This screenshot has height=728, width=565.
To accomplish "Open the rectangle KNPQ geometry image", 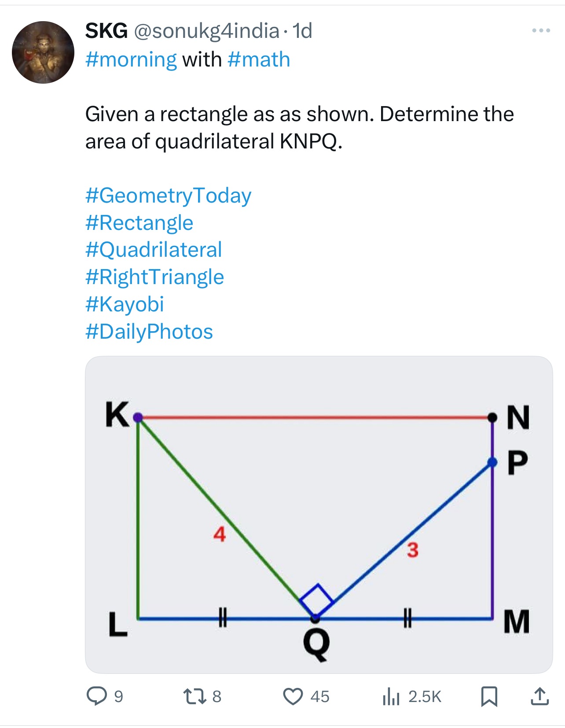I will click(x=319, y=514).
